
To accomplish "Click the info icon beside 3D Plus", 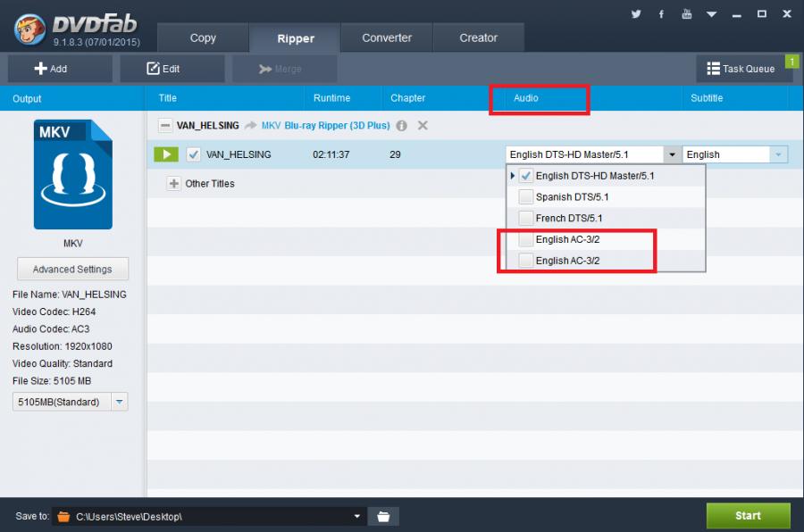I will (402, 126).
